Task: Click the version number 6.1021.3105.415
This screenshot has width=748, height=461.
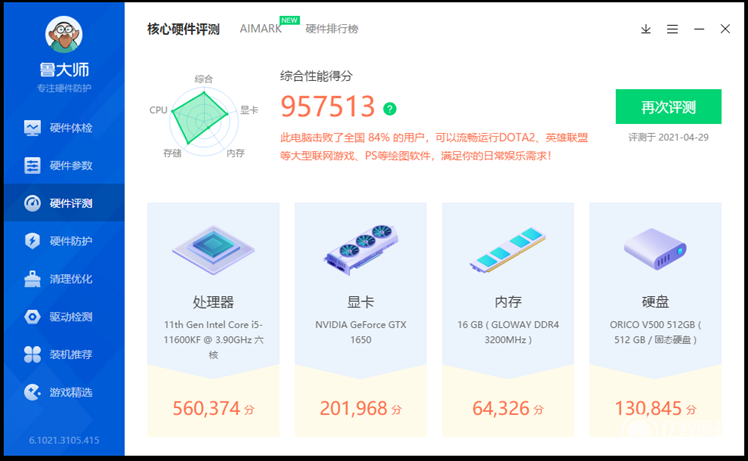Action: click(x=64, y=440)
